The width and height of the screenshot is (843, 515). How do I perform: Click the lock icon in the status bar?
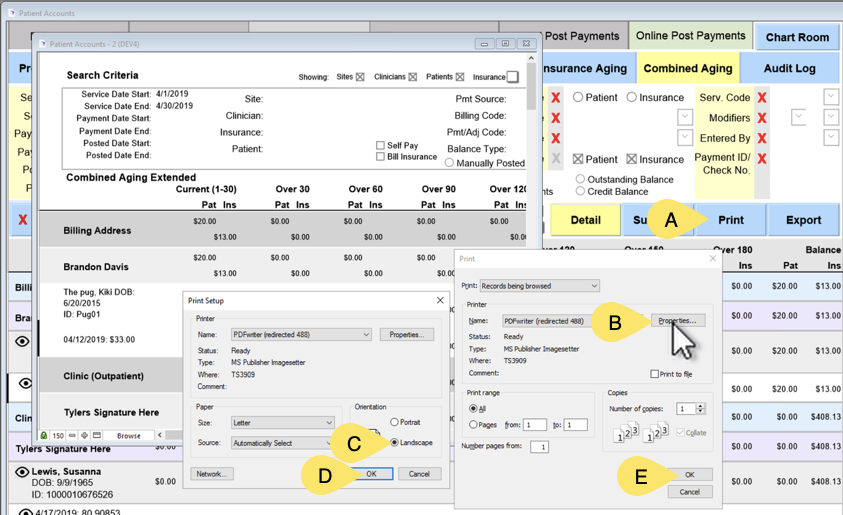coord(44,436)
